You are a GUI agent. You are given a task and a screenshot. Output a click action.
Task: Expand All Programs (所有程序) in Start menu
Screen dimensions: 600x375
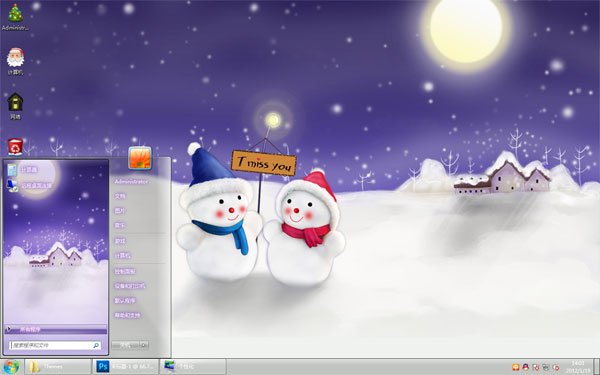tap(56, 329)
